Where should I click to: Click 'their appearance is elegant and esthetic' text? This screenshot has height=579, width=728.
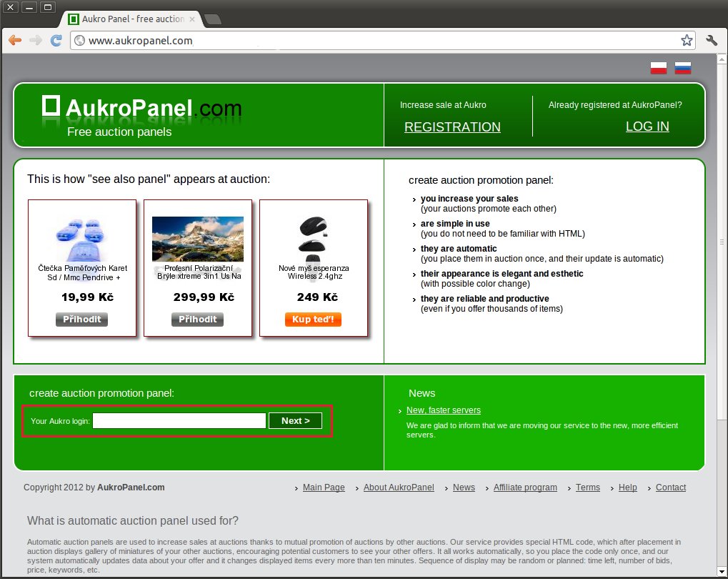[x=502, y=274]
